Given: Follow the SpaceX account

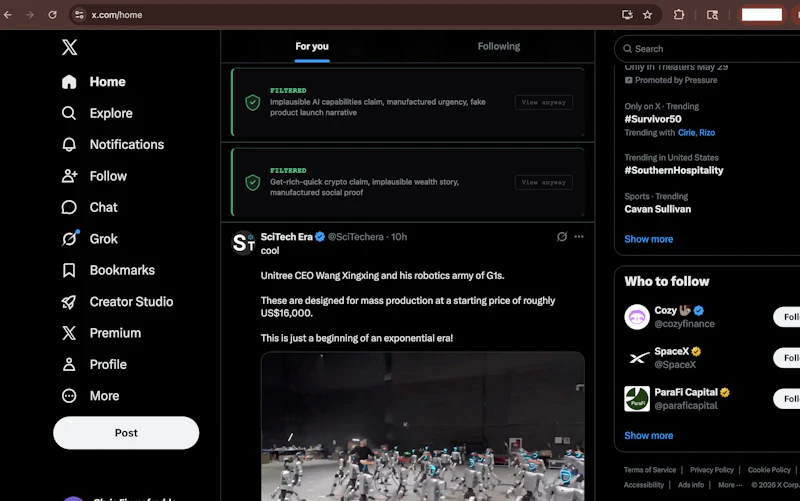Looking at the screenshot, I should pyautogui.click(x=788, y=358).
